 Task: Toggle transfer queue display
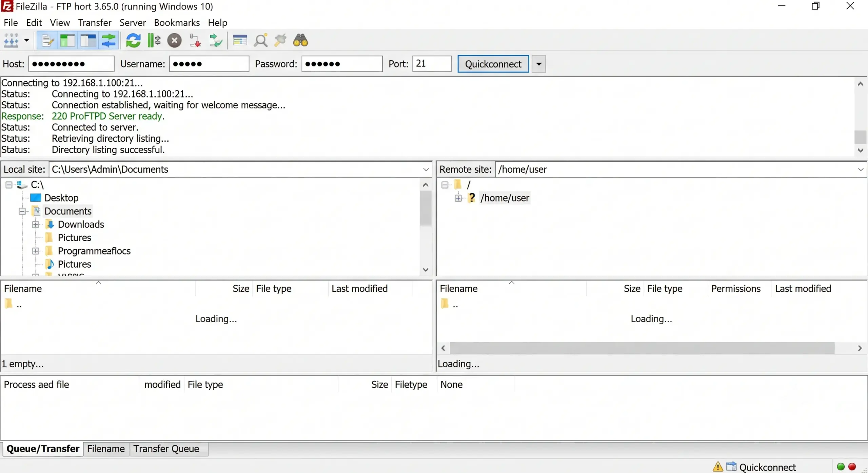[x=109, y=41]
